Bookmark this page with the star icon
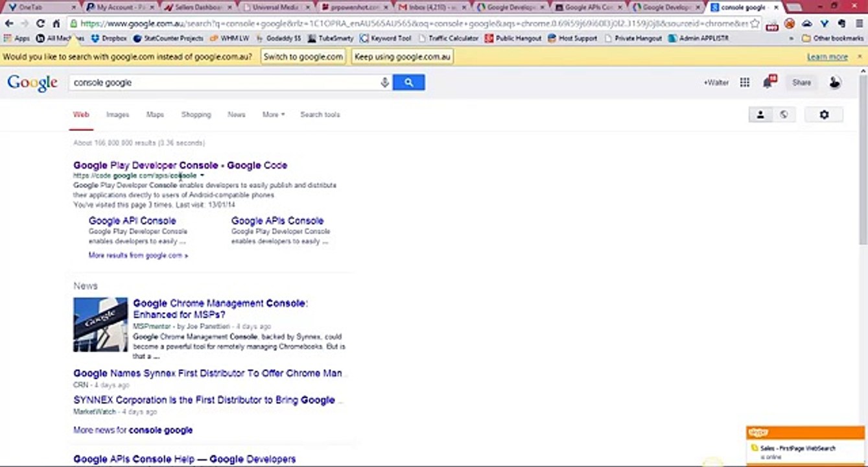Screen dimensions: 868x467 click(x=755, y=23)
